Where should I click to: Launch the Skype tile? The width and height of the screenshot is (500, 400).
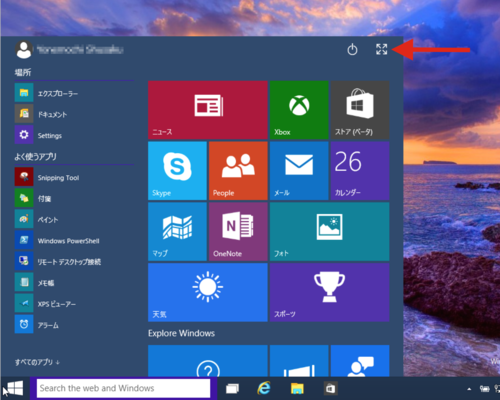pos(177,171)
